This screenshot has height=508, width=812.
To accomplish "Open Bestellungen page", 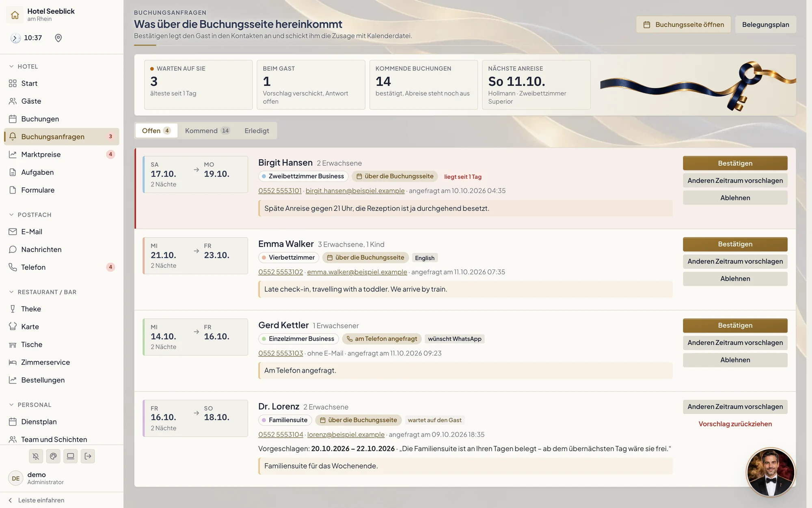I will (62, 380).
